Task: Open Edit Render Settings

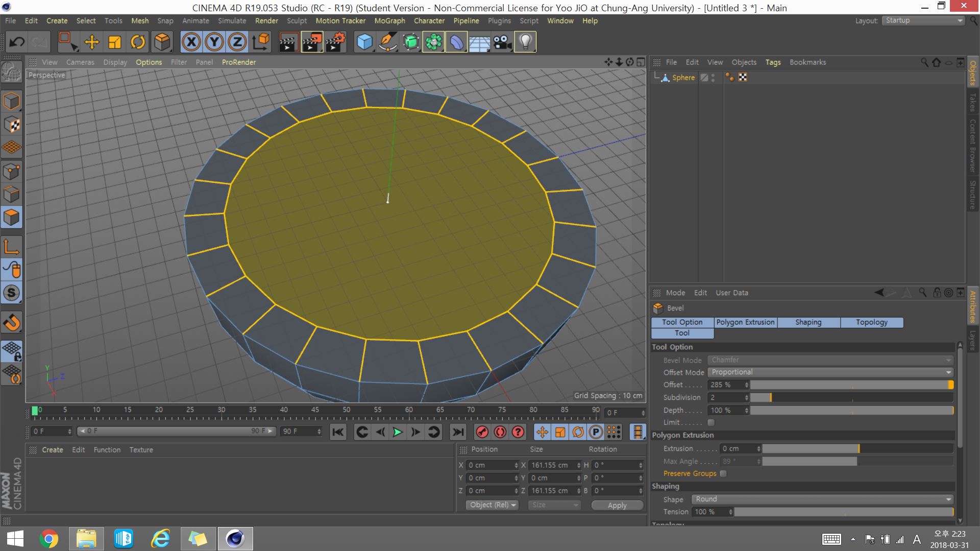Action: pyautogui.click(x=336, y=42)
